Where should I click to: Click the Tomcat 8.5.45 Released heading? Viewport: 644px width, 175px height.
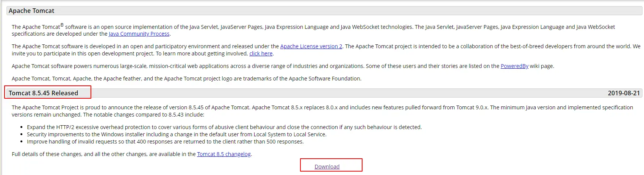[43, 93]
